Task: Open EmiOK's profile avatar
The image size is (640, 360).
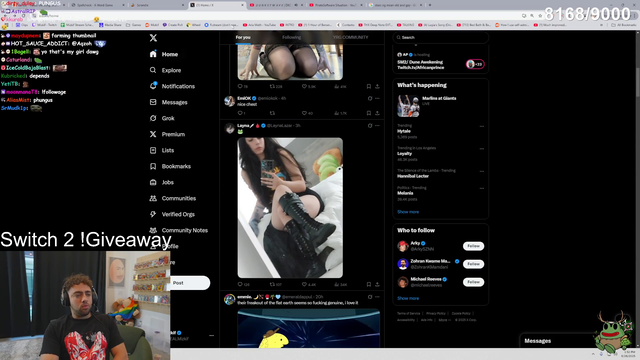Action: pyautogui.click(x=230, y=101)
